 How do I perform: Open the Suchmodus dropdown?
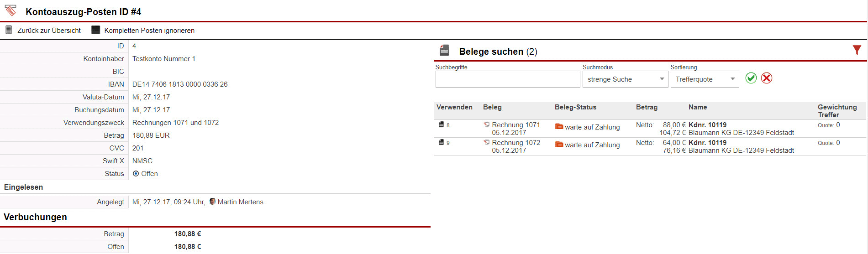625,79
